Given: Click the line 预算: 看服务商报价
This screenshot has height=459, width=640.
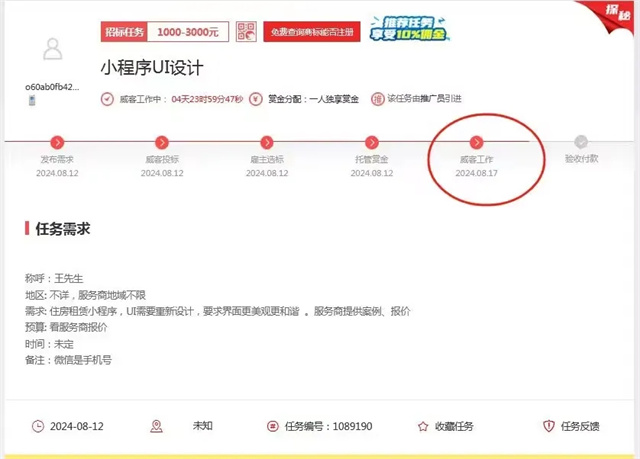Looking at the screenshot, I should point(66,327).
